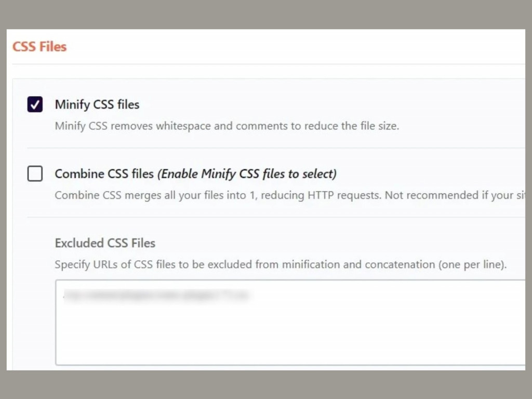Click the Minify CSS files label
This screenshot has height=399, width=532.
click(97, 104)
